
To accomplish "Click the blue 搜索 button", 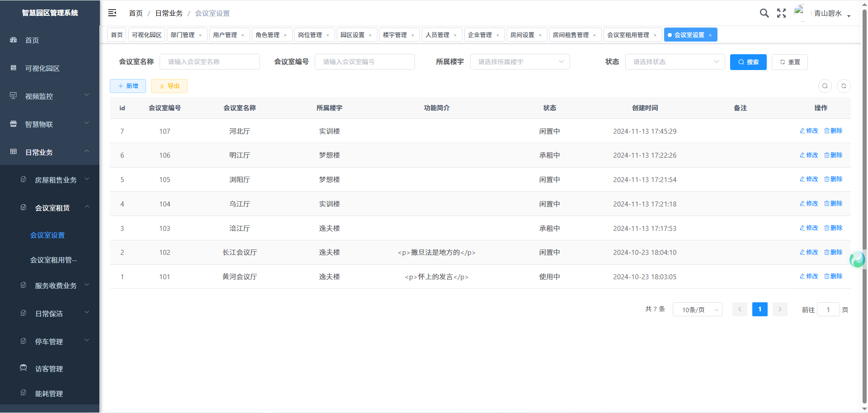I will [x=748, y=62].
